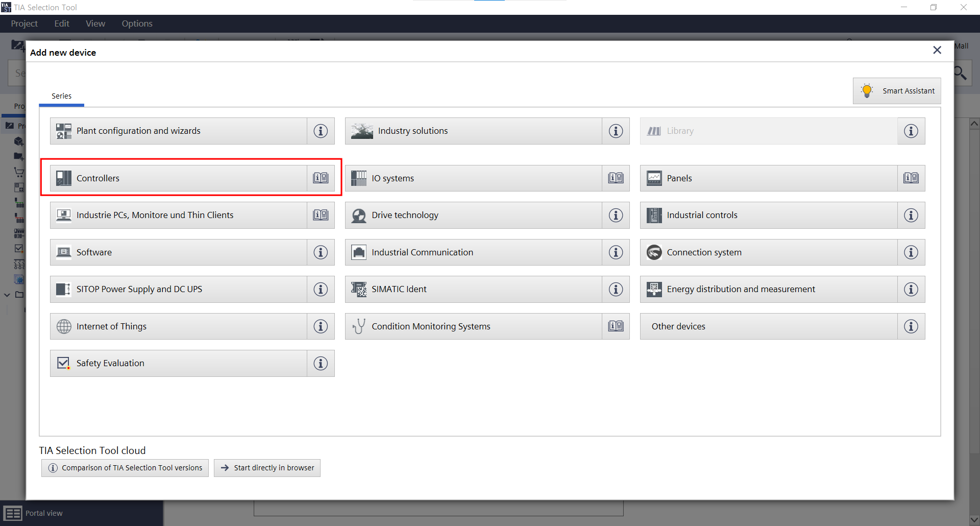Show info for SITOP Power Supply

(321, 289)
